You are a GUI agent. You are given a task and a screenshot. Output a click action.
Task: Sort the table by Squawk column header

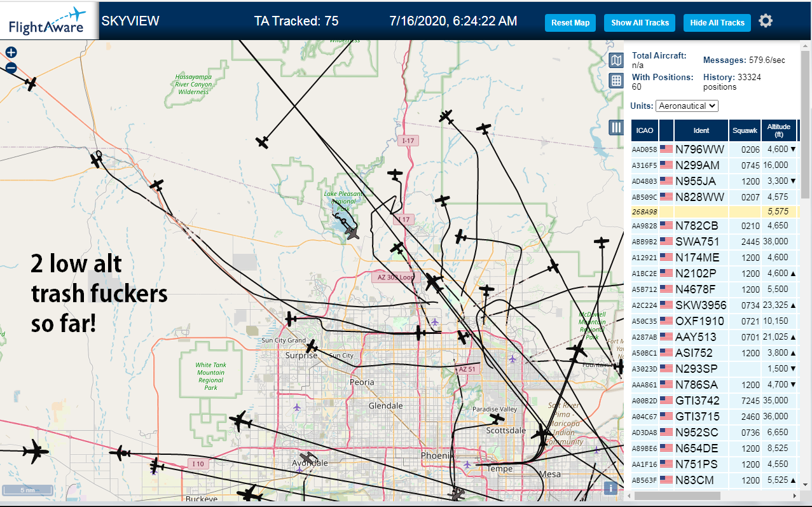pos(745,130)
